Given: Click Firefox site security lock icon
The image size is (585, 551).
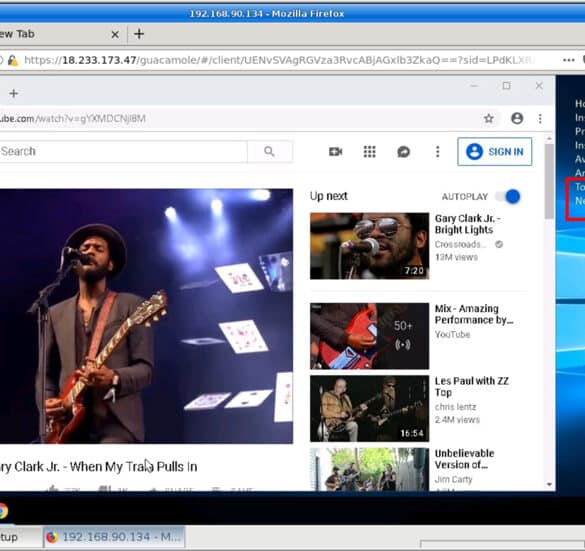Looking at the screenshot, I should [x=13, y=60].
